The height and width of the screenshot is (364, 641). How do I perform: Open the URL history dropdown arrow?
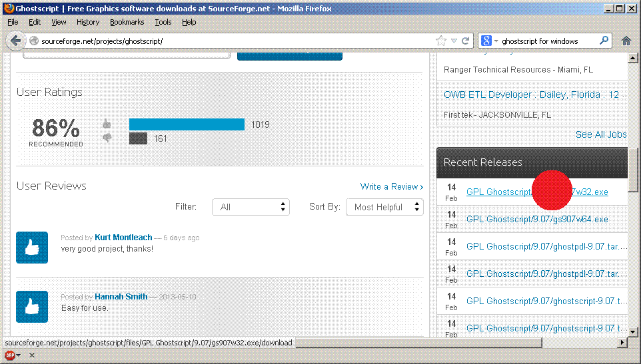[x=454, y=41]
